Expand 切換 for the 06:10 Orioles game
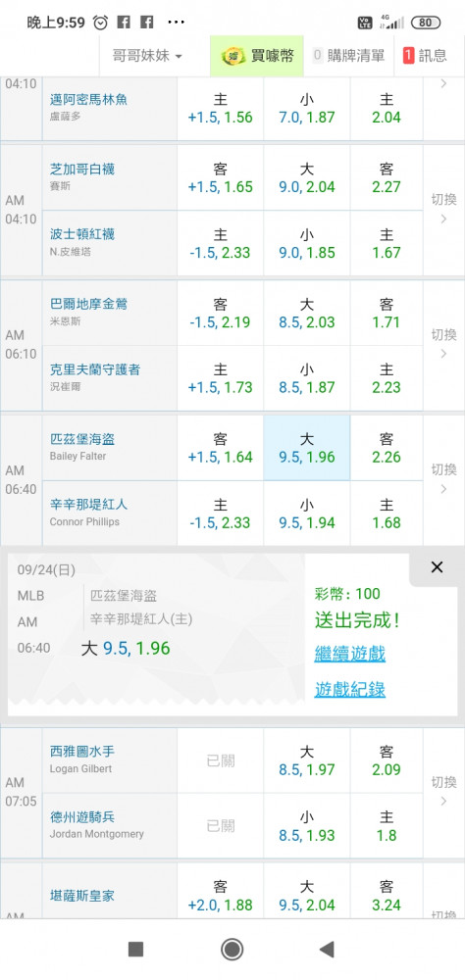465x980 pixels. pos(443,344)
